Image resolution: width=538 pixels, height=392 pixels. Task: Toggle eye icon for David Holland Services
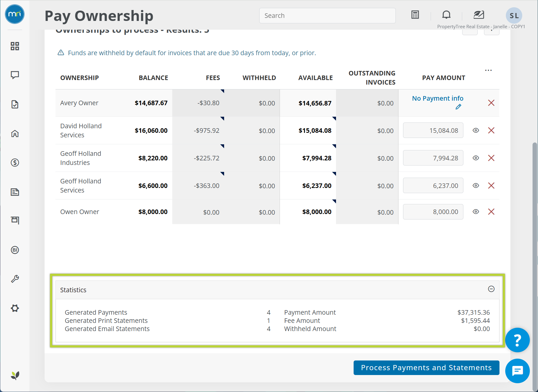point(476,130)
